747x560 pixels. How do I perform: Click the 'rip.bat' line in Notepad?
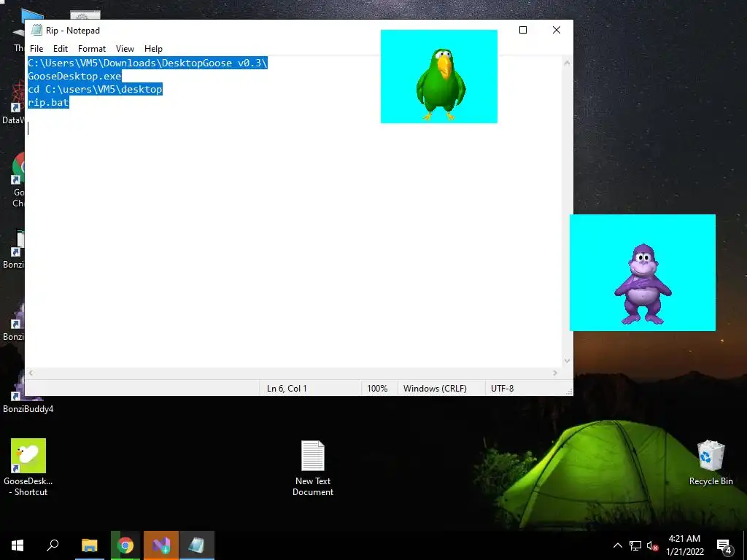49,102
